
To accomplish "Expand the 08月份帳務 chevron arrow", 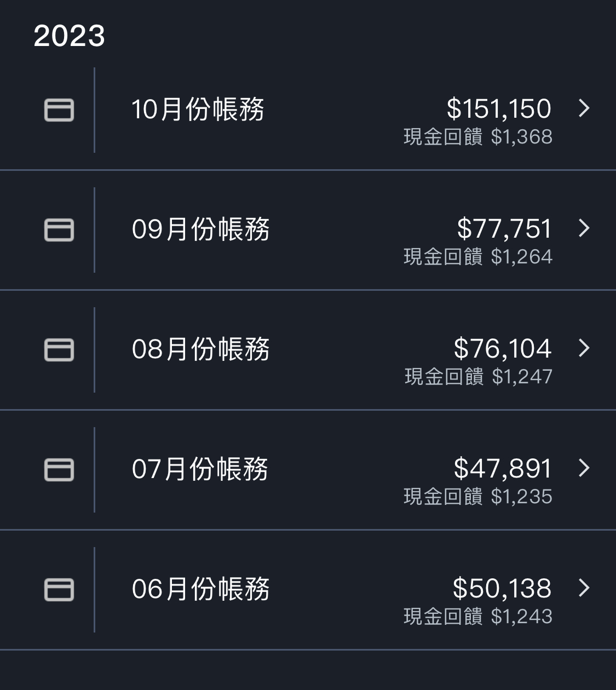I will click(x=584, y=348).
